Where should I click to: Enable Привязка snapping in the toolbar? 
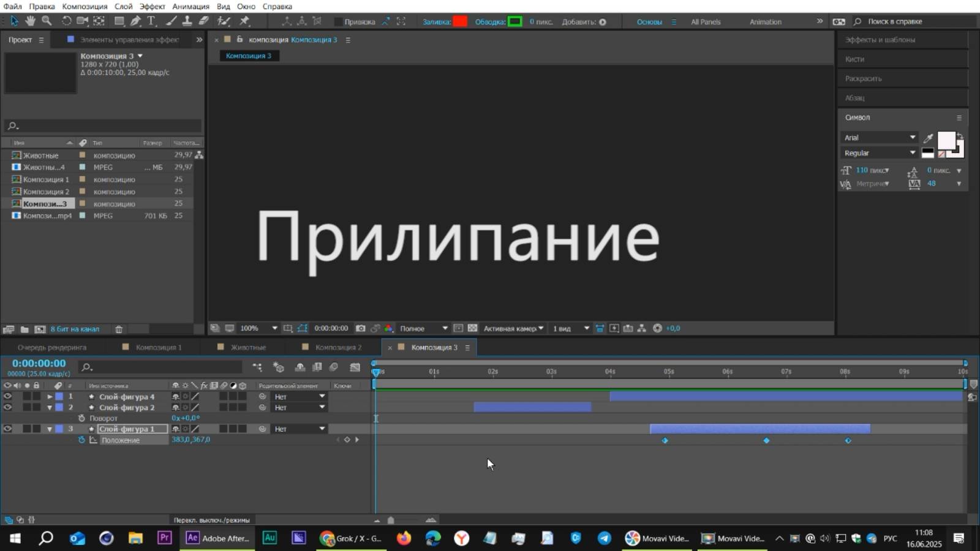[x=339, y=21]
